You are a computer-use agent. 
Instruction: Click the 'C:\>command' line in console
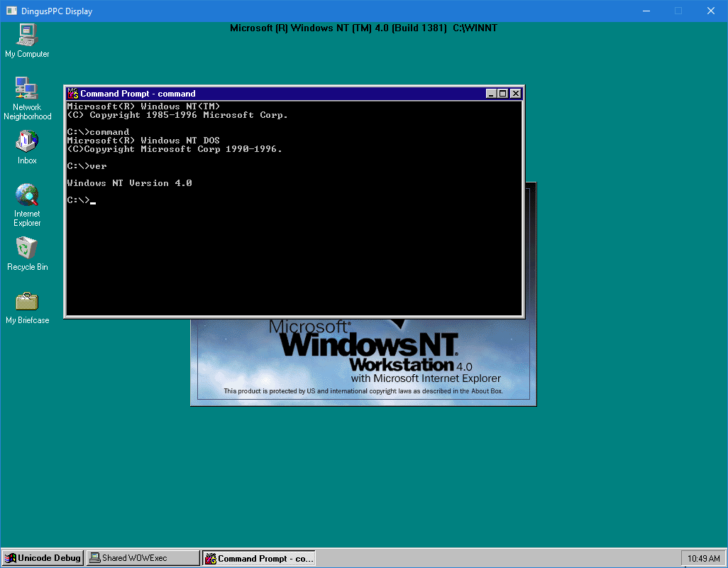coord(98,132)
